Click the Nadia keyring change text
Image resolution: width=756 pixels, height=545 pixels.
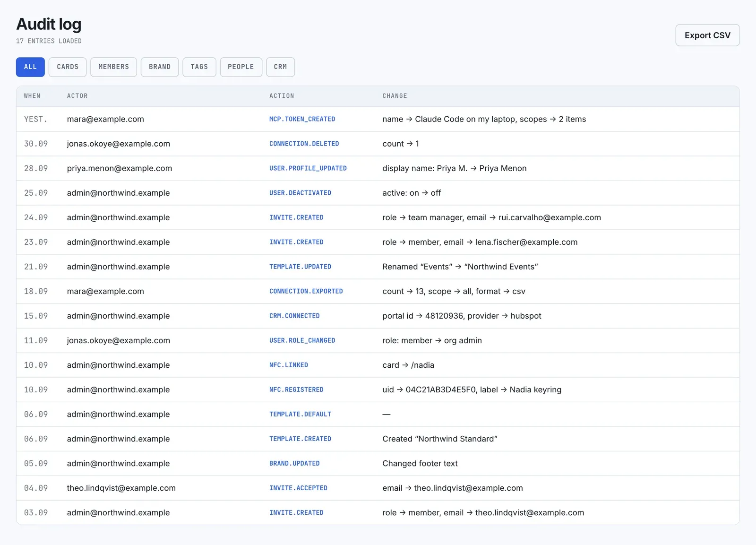coord(472,389)
